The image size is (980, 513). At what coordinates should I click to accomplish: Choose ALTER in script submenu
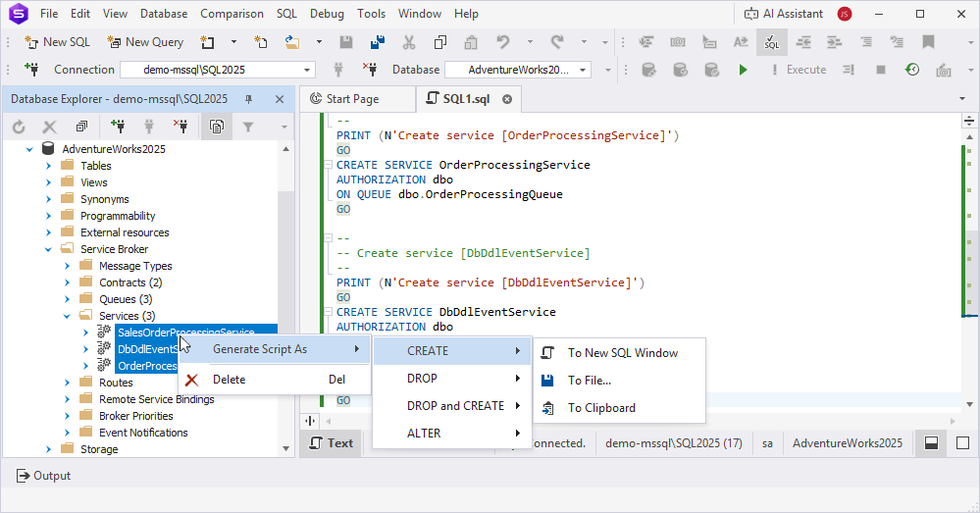(452, 434)
